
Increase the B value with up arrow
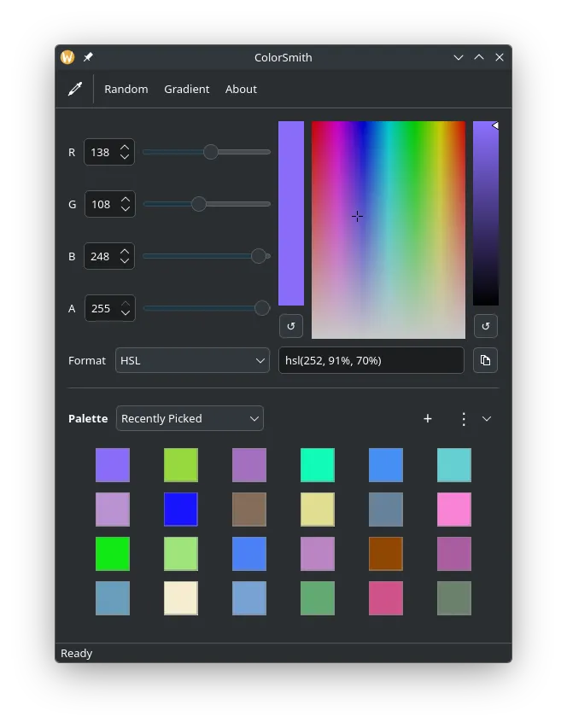125,251
